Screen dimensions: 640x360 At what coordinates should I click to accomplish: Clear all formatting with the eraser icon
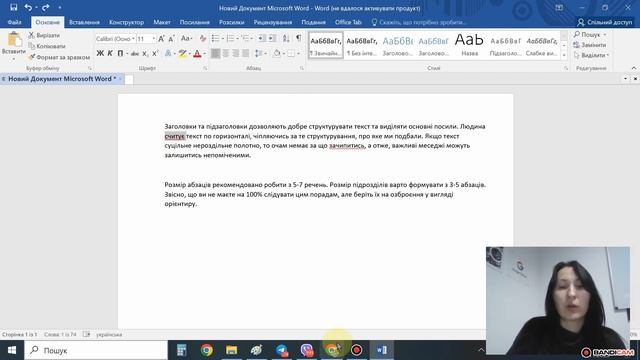(x=203, y=39)
